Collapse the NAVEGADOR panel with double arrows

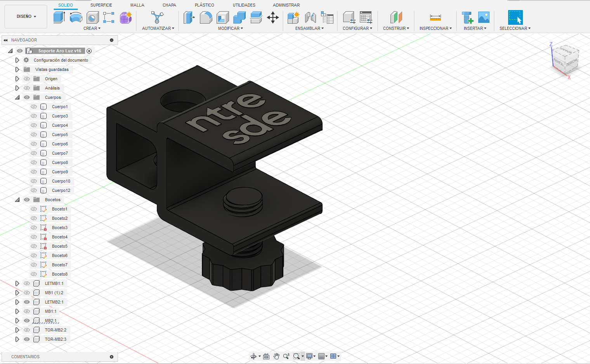[5, 40]
